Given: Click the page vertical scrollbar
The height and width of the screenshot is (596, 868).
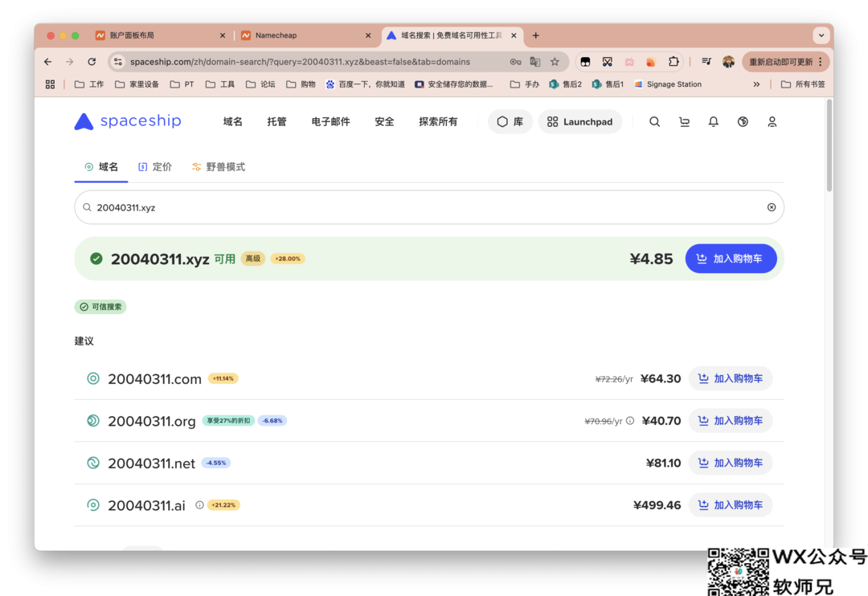Looking at the screenshot, I should [829, 146].
